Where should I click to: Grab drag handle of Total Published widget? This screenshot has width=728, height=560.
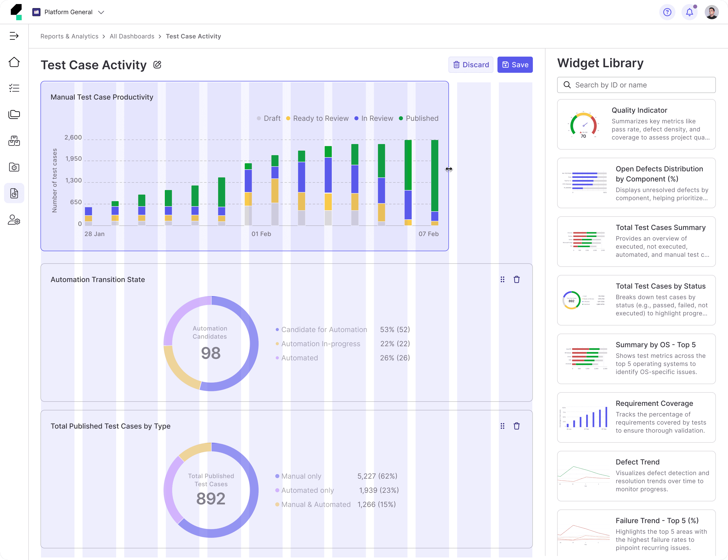(x=502, y=426)
